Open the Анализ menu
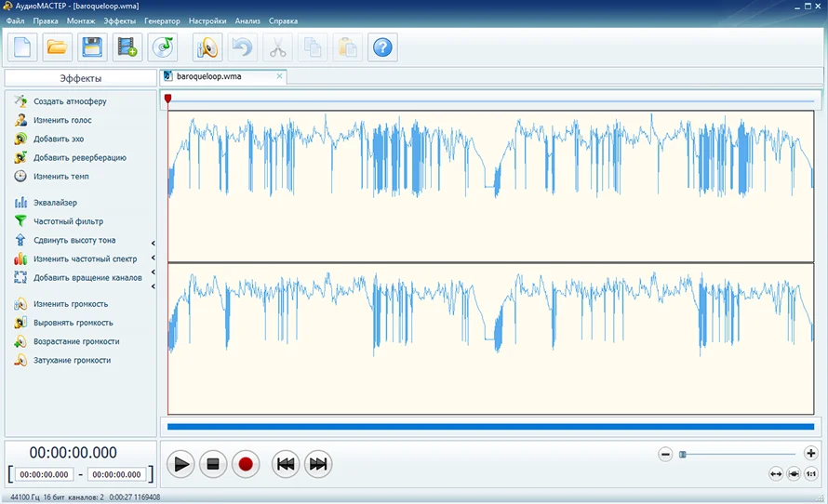Image resolution: width=828 pixels, height=504 pixels. click(247, 21)
